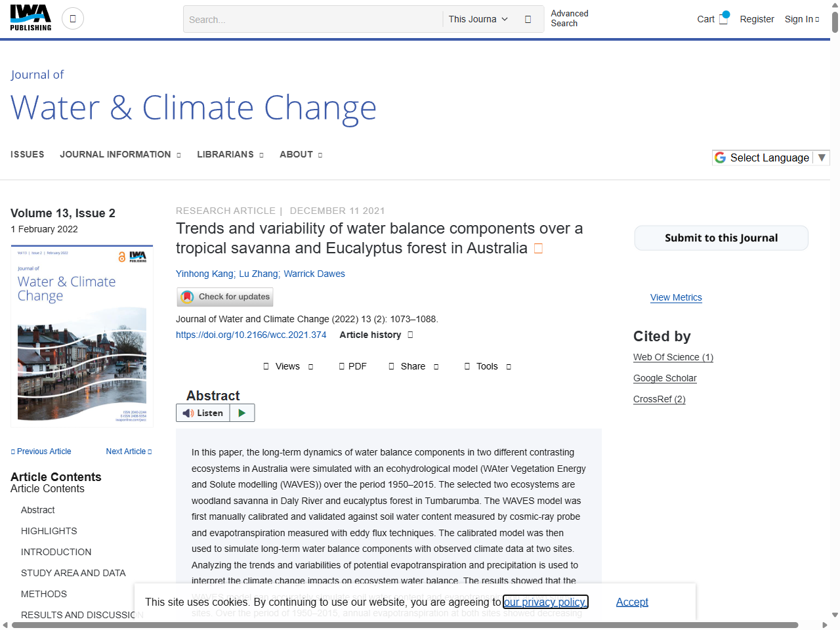Select the ISSUES menu item
Screen dimensions: 840x630
point(27,154)
